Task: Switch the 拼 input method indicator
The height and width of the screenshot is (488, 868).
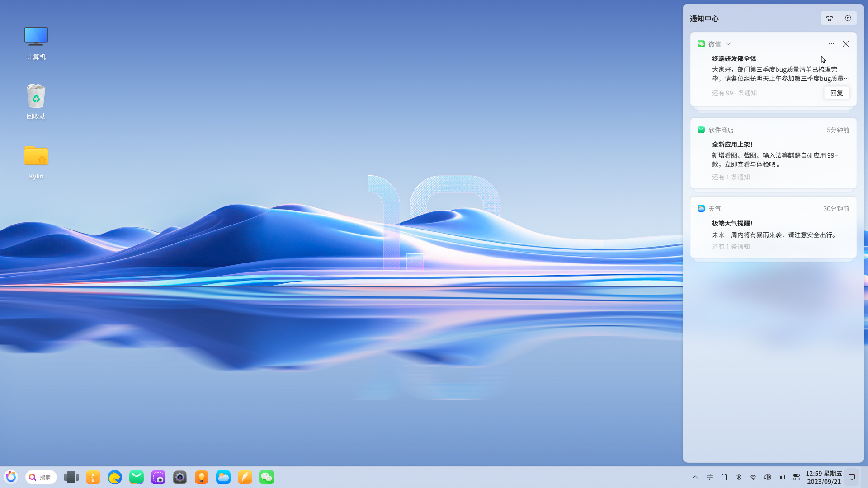Action: 710,477
